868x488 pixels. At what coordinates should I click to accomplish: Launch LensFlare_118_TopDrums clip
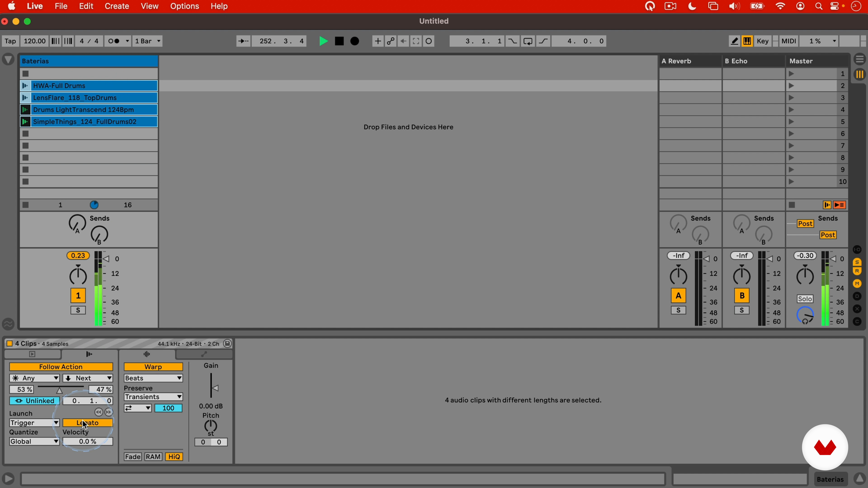click(25, 98)
